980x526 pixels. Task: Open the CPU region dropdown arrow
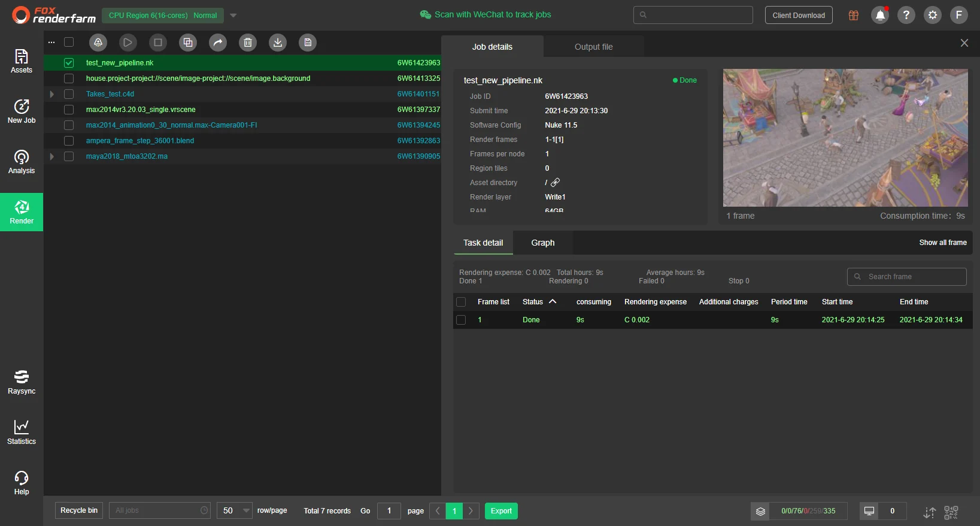point(233,16)
